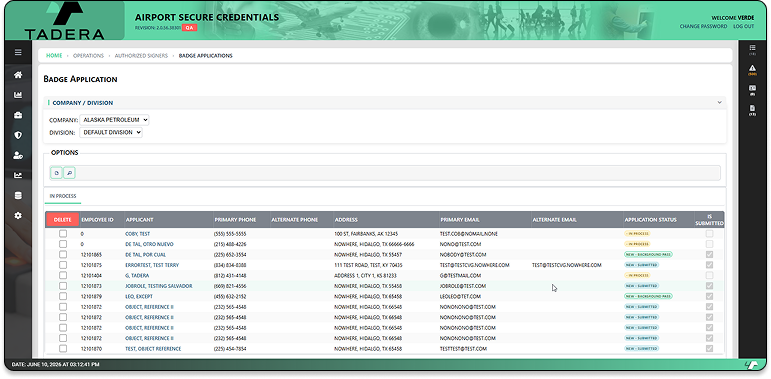Open the hamburger menu in sidebar
771x379 pixels.
[18, 52]
